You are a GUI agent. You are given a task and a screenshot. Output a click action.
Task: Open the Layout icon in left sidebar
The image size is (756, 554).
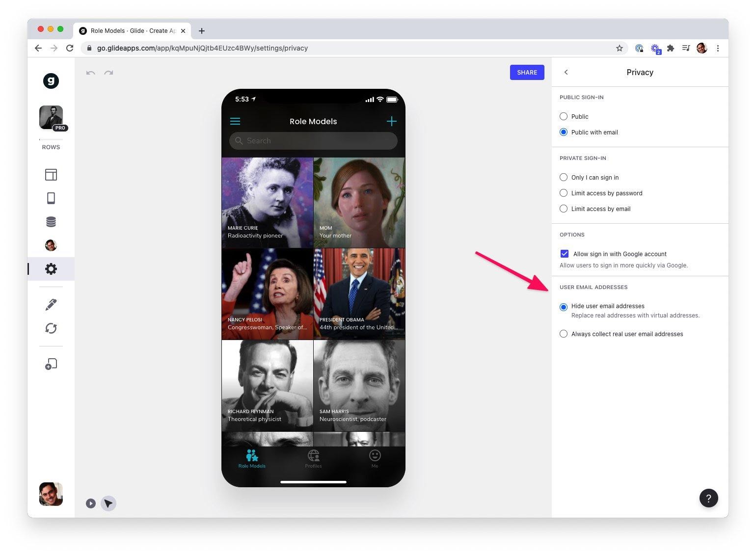[x=51, y=175]
